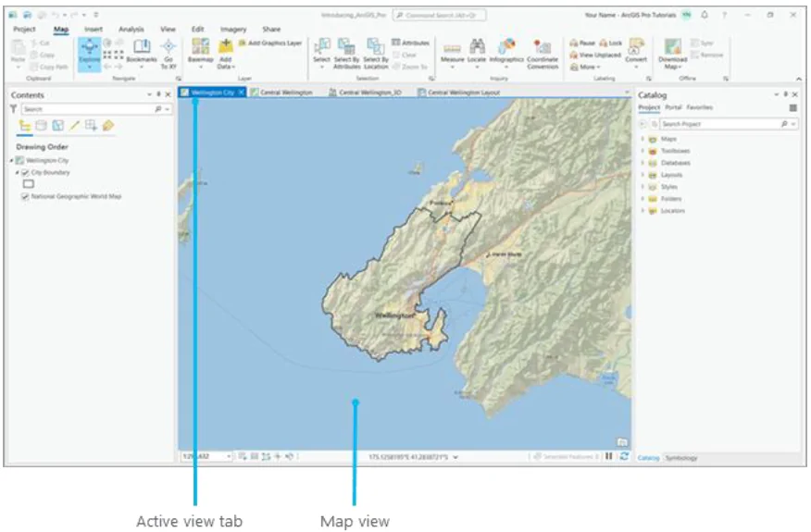Switch to the Insert ribbon tab
The width and height of the screenshot is (811, 532).
pos(94,30)
